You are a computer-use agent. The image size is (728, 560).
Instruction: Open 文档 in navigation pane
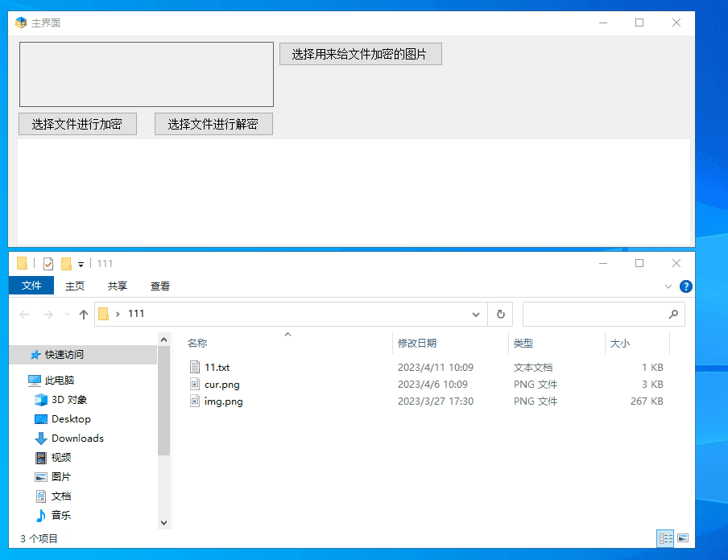[61, 496]
